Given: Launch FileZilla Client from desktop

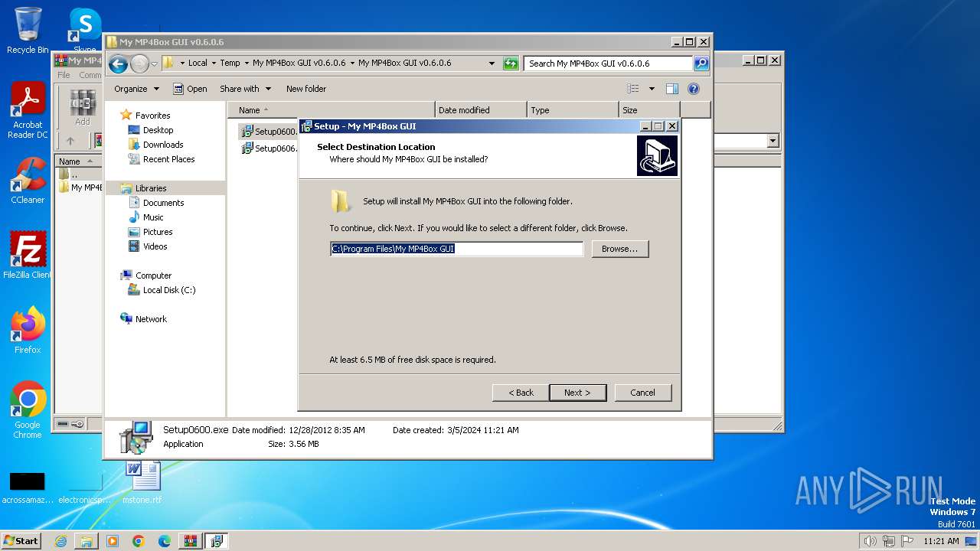Looking at the screenshot, I should pyautogui.click(x=28, y=256).
